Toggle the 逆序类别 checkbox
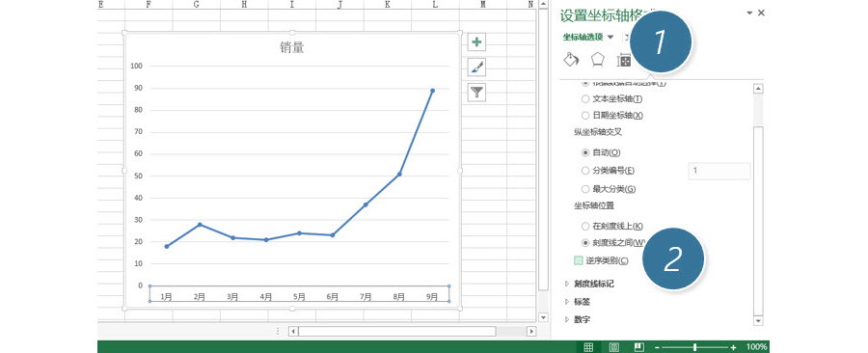 (579, 260)
